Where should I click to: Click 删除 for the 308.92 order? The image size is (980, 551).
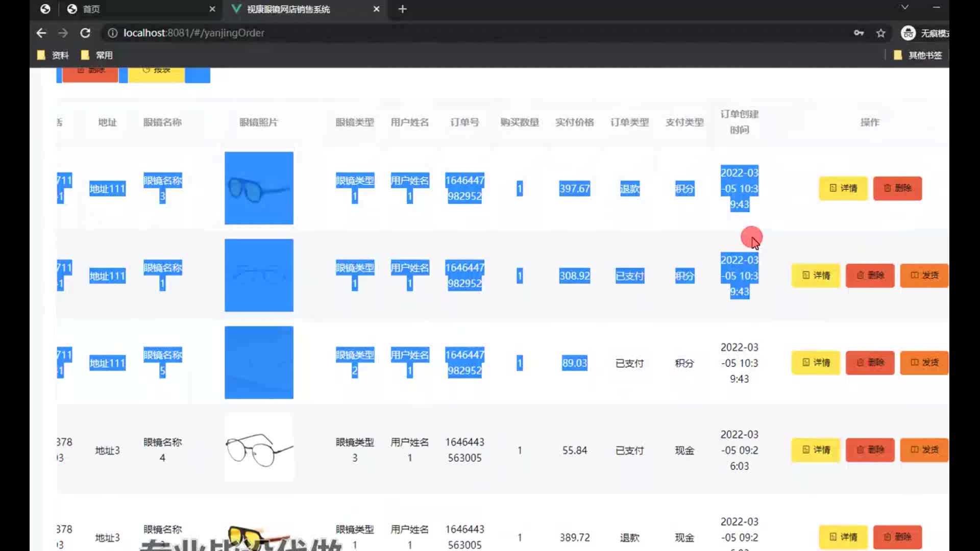870,275
